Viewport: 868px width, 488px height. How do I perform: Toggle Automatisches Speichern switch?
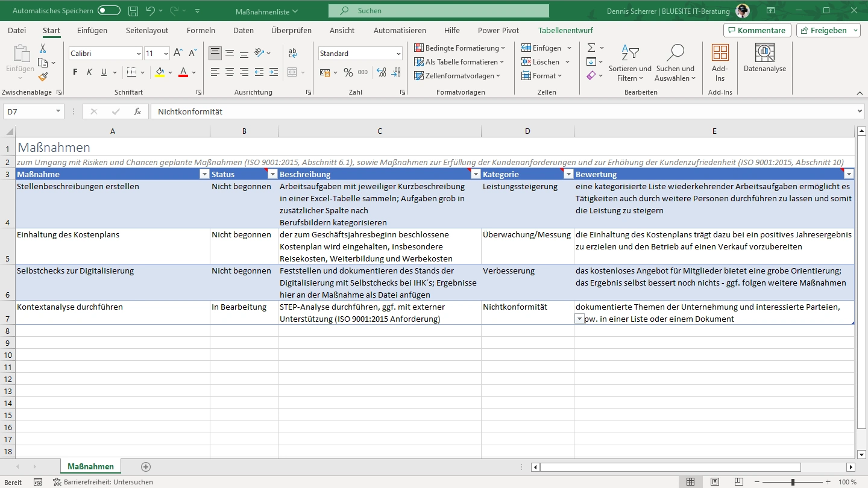point(108,11)
